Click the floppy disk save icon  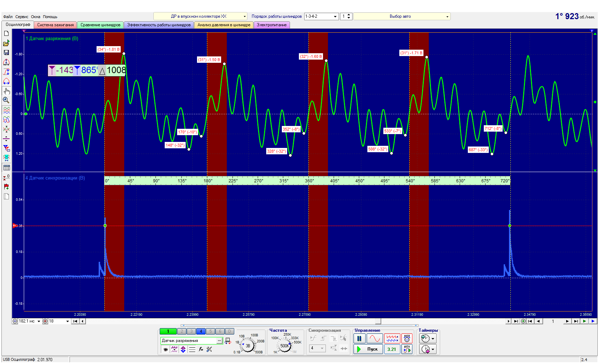pos(6,53)
